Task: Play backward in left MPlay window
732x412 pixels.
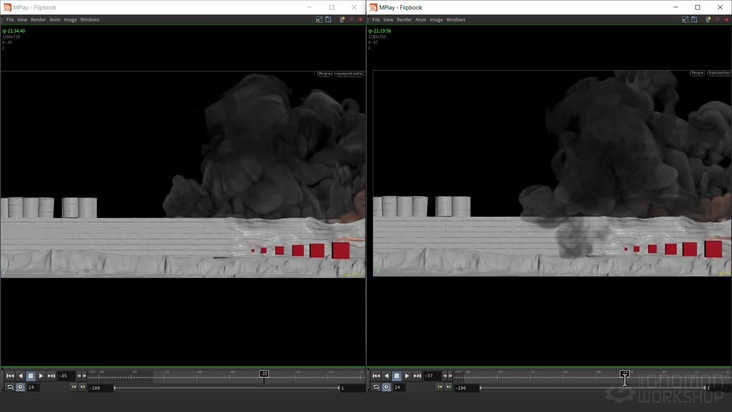Action: pyautogui.click(x=21, y=376)
